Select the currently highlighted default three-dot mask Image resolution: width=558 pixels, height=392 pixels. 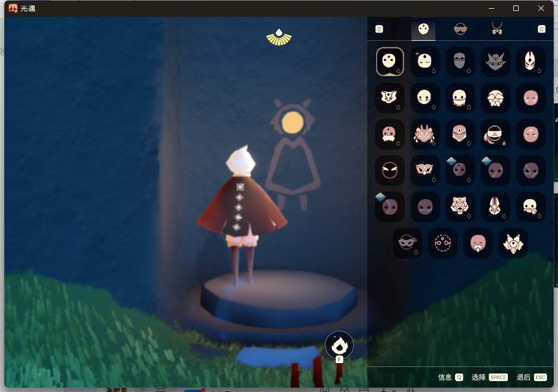[x=390, y=62]
